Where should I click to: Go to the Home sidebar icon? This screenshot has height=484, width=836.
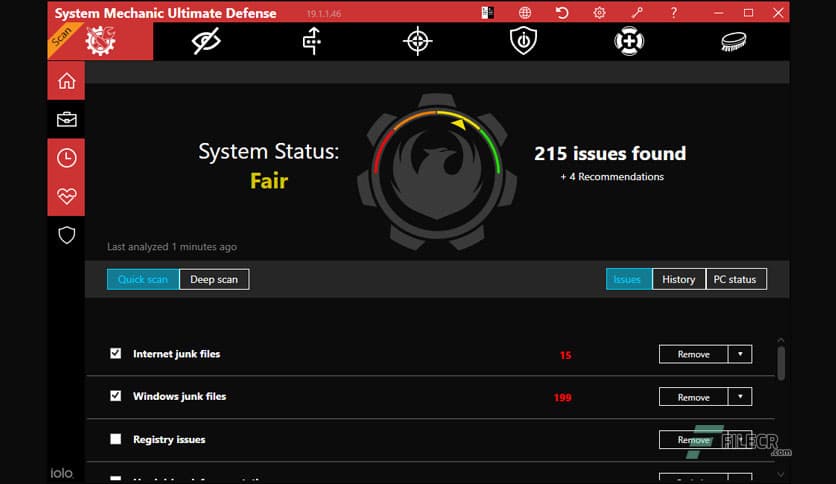click(66, 81)
